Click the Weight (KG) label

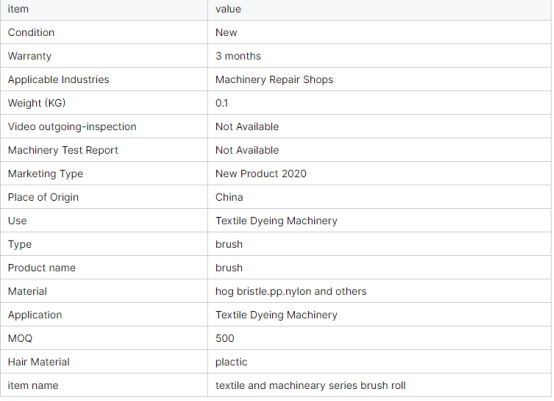pos(37,103)
